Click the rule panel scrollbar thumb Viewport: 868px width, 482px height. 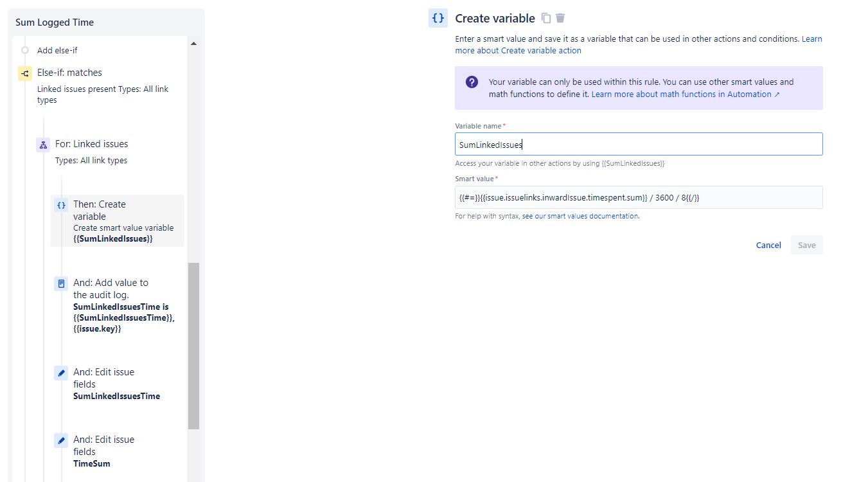click(193, 346)
